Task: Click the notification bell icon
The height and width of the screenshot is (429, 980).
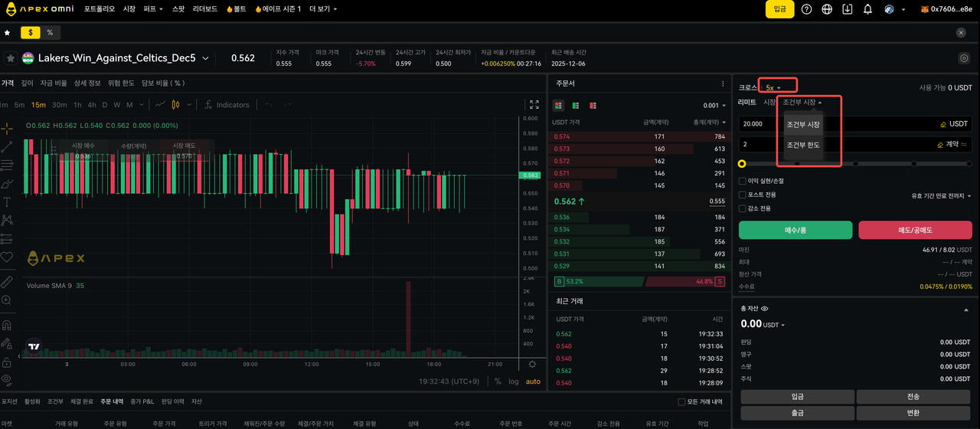Action: click(867, 9)
